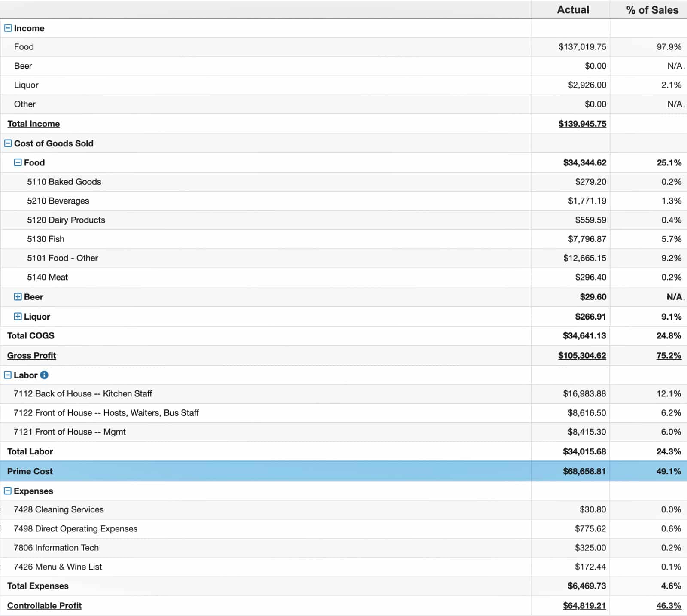Open the Gross Profit link
The height and width of the screenshot is (616, 687).
click(x=32, y=355)
